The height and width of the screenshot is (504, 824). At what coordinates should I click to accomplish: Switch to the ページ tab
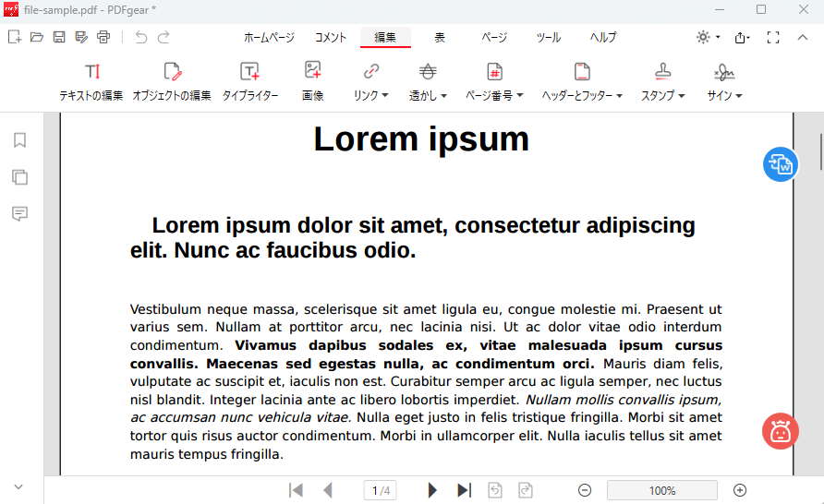coord(494,37)
